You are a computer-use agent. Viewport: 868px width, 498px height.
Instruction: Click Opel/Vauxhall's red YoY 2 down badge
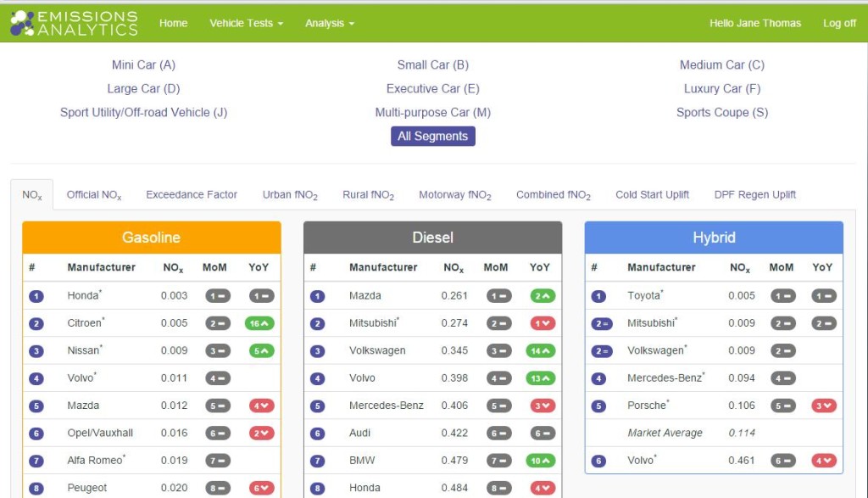coord(261,434)
